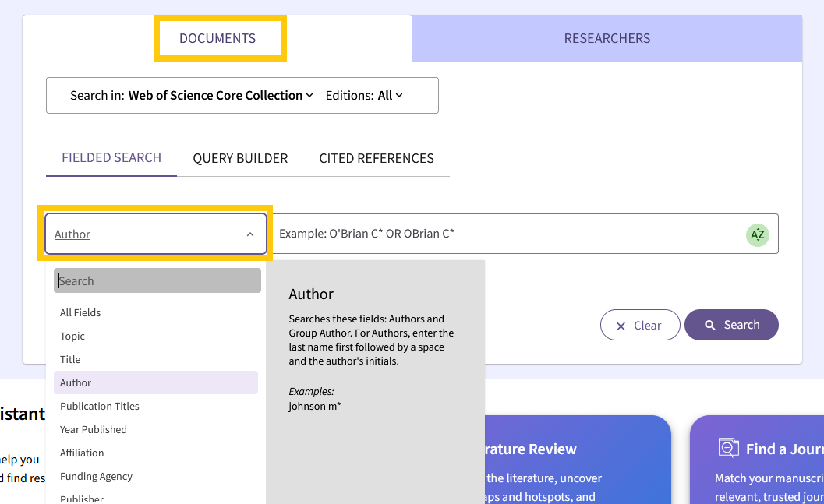This screenshot has width=824, height=504.
Task: Select Affiliation from the field list
Action: click(156, 453)
